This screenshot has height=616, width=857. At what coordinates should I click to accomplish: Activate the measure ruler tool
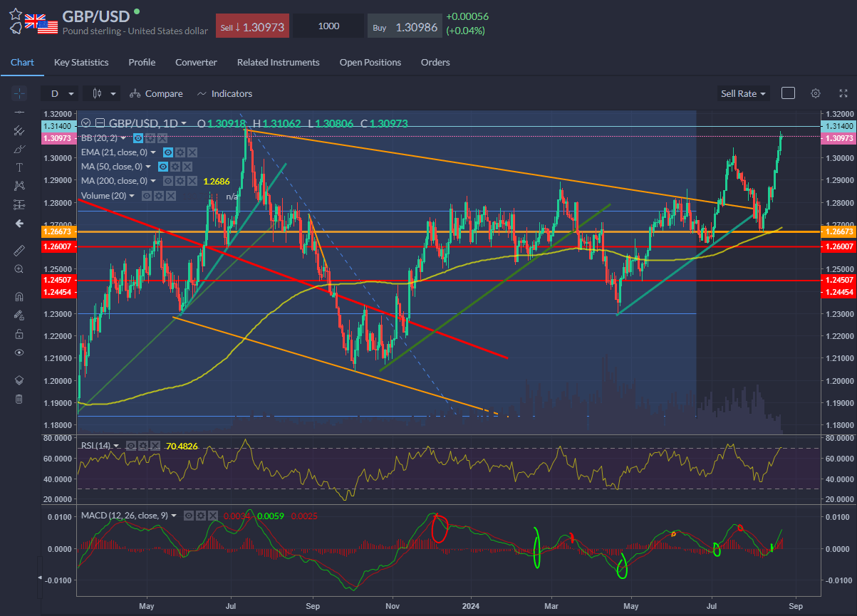point(19,250)
